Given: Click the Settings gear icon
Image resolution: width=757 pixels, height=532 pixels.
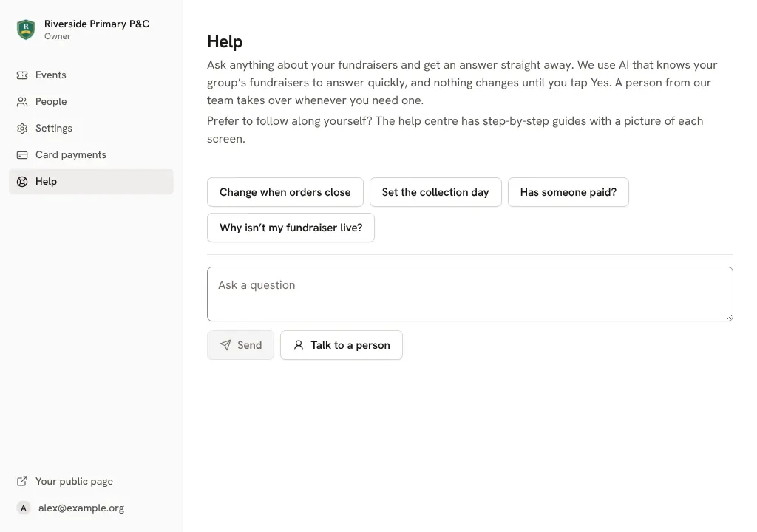Looking at the screenshot, I should (x=22, y=129).
